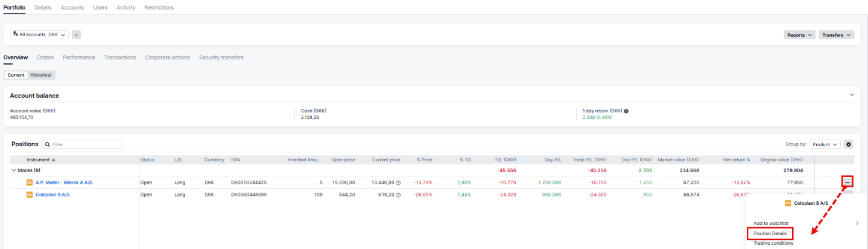Switch the view toggle to Historical
868x249 pixels.
pyautogui.click(x=41, y=75)
